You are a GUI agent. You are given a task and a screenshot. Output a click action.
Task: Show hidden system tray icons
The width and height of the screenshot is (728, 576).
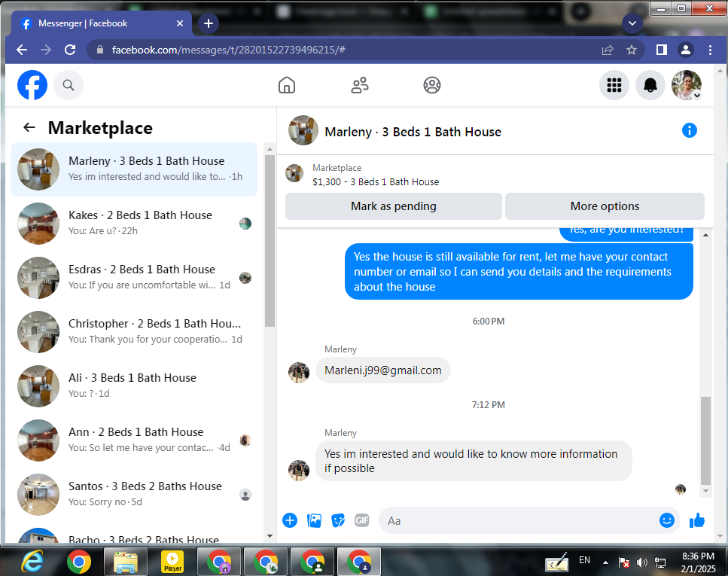pos(605,562)
